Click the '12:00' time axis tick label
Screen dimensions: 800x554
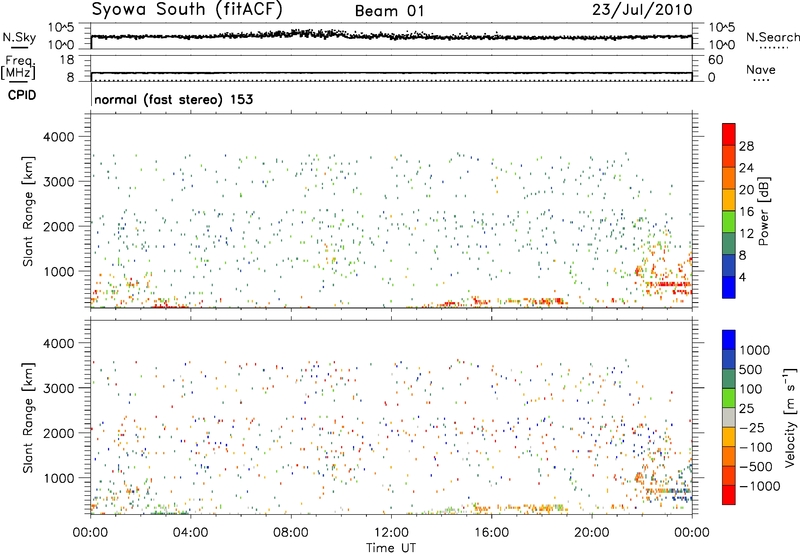coord(391,533)
